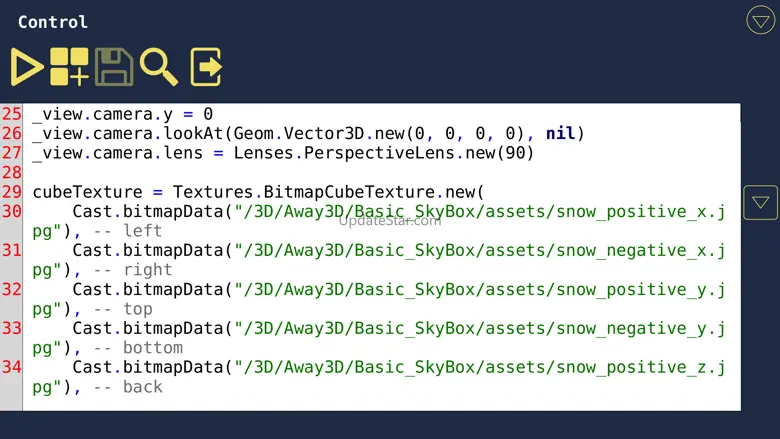
Task: Click the add-module grid plus icon
Action: point(69,67)
